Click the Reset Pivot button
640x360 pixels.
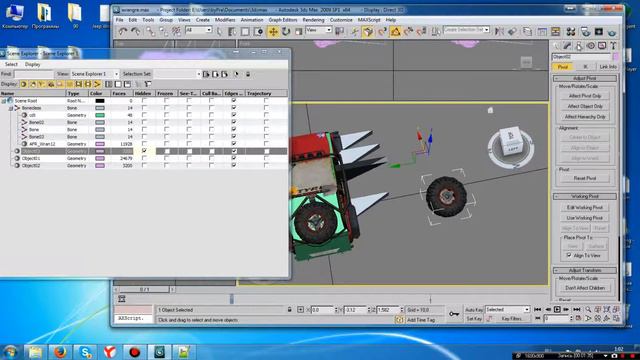click(x=585, y=178)
